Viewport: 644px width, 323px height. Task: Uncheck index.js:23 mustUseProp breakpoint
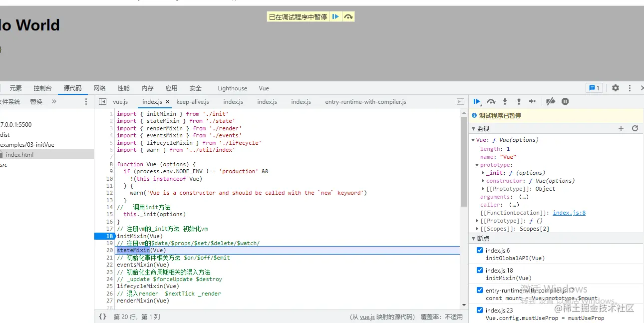pyautogui.click(x=480, y=310)
